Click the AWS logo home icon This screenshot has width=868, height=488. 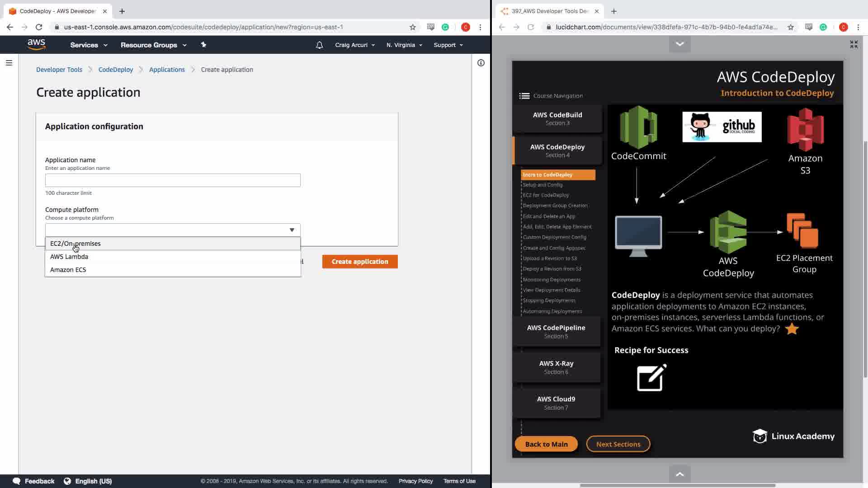point(36,44)
